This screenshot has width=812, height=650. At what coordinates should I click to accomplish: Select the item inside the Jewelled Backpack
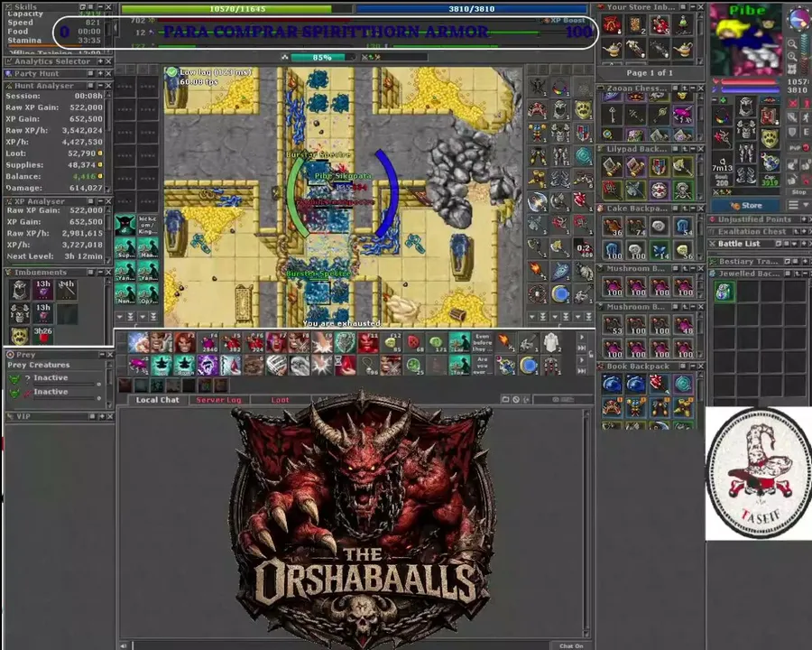tap(724, 292)
